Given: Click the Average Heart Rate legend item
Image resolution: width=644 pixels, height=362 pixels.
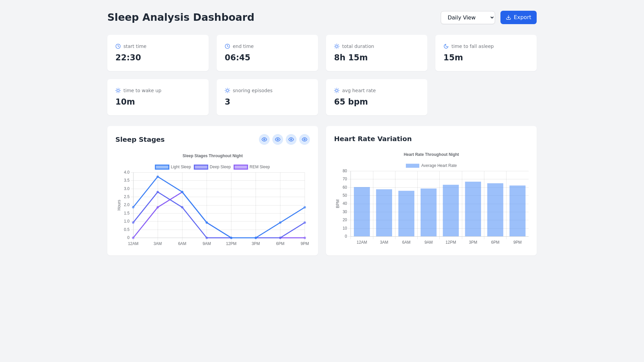Looking at the screenshot, I should click(x=431, y=166).
